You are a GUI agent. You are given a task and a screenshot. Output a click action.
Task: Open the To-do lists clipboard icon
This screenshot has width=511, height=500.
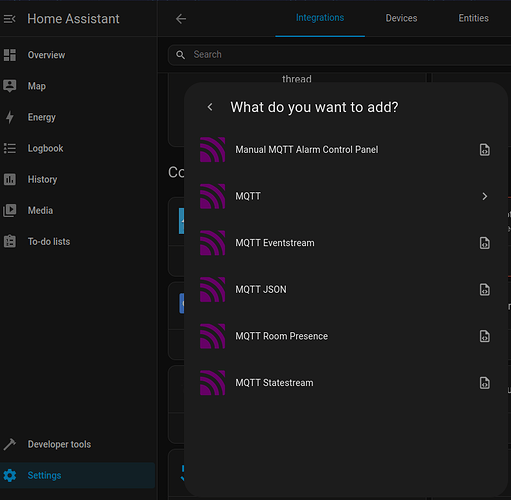point(10,241)
